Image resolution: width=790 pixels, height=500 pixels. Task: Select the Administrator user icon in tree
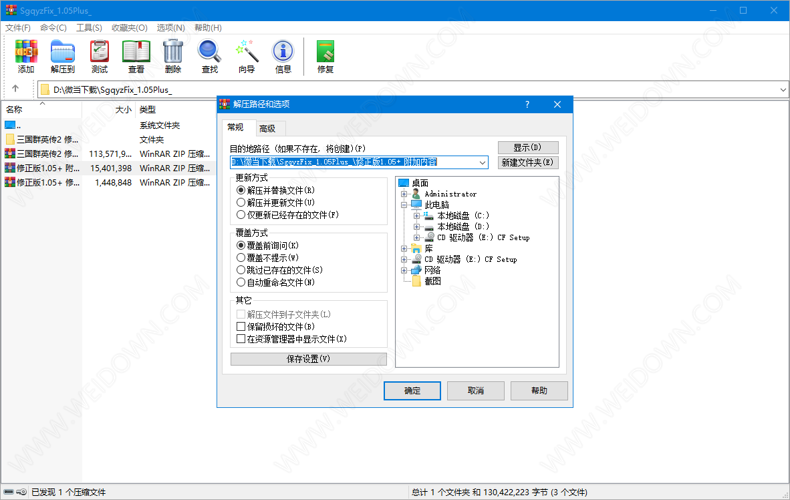(416, 194)
